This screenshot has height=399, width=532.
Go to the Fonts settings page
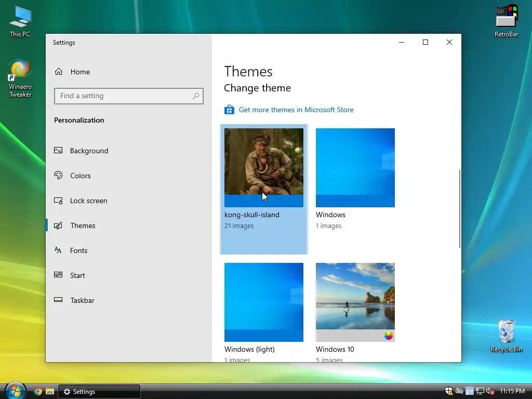[x=129, y=250]
